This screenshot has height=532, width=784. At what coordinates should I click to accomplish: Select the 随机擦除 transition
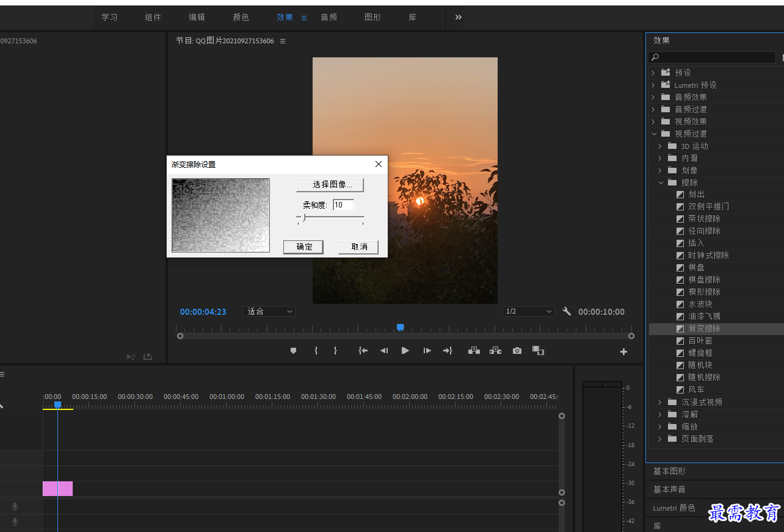(704, 377)
